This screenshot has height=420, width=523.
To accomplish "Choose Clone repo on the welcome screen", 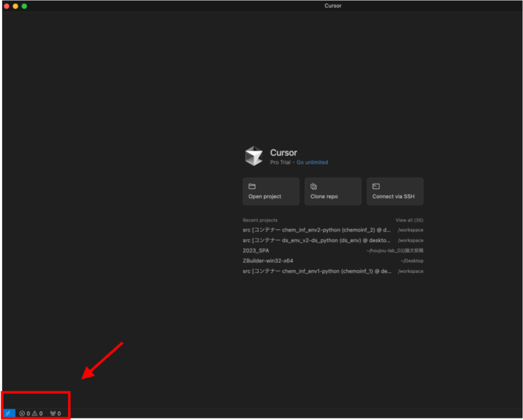I will coord(333,191).
